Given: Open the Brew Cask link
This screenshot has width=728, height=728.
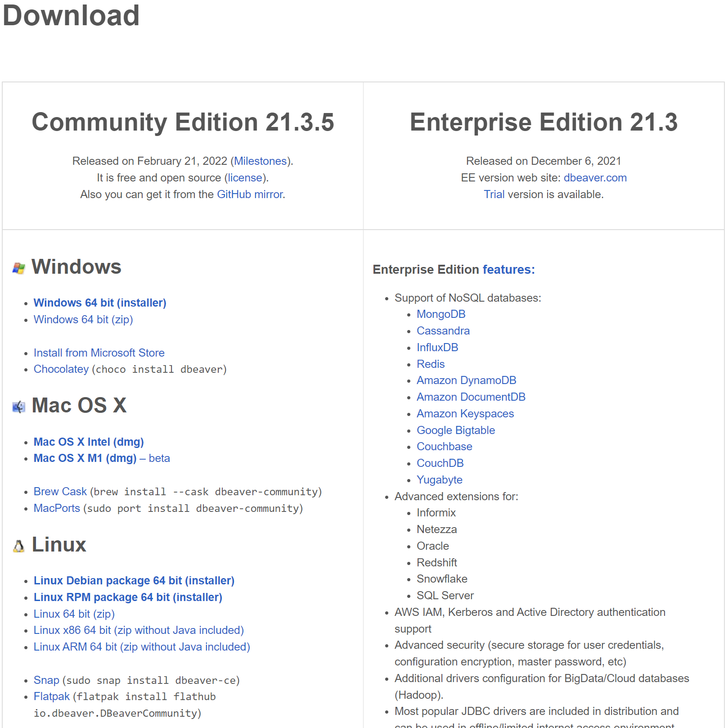Looking at the screenshot, I should coord(60,492).
